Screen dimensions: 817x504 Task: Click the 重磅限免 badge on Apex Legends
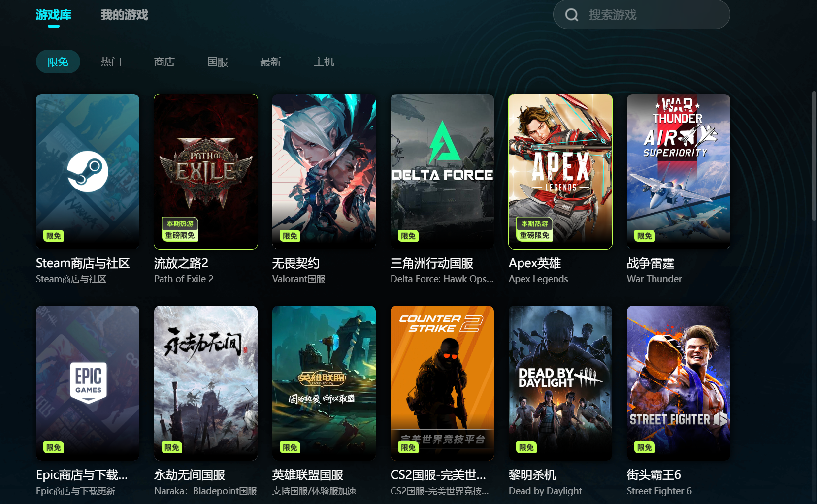(534, 235)
